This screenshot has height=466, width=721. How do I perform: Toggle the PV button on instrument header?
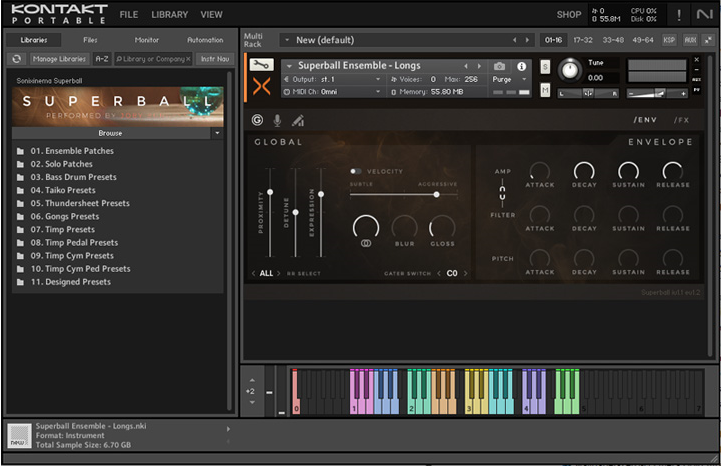697,90
